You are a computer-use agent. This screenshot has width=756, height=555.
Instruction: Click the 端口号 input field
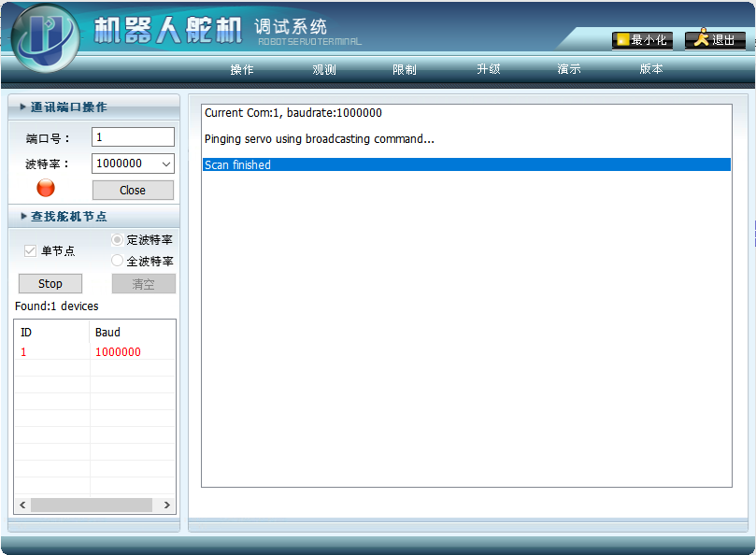tap(133, 137)
